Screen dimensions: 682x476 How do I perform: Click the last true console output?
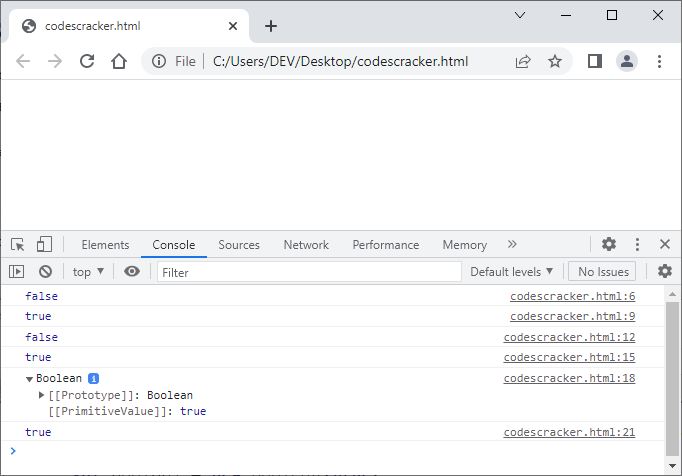pos(38,432)
